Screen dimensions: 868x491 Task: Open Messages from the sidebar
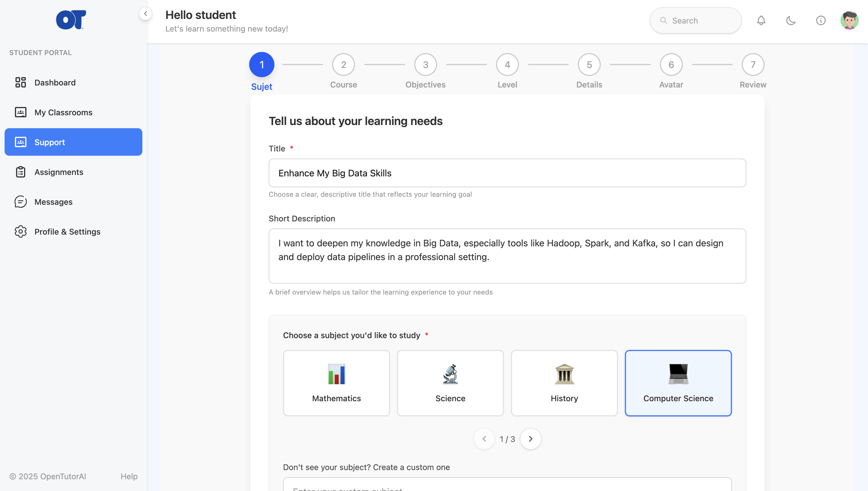pyautogui.click(x=53, y=202)
